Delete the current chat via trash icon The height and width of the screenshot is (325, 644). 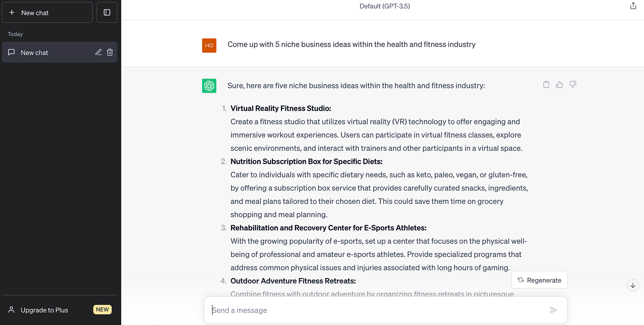click(x=110, y=52)
